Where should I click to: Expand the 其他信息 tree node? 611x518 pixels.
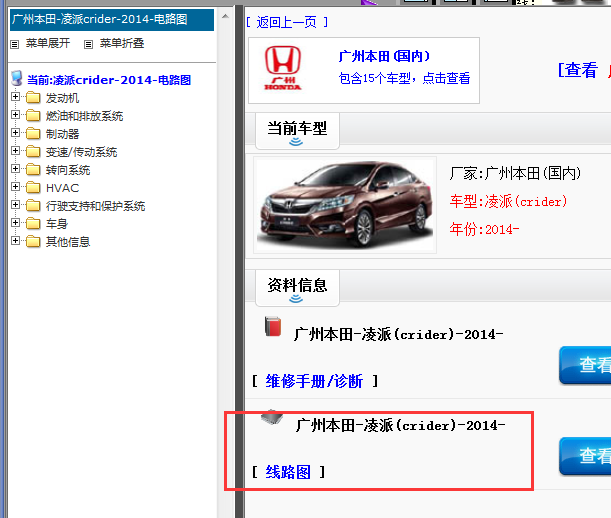click(16, 240)
